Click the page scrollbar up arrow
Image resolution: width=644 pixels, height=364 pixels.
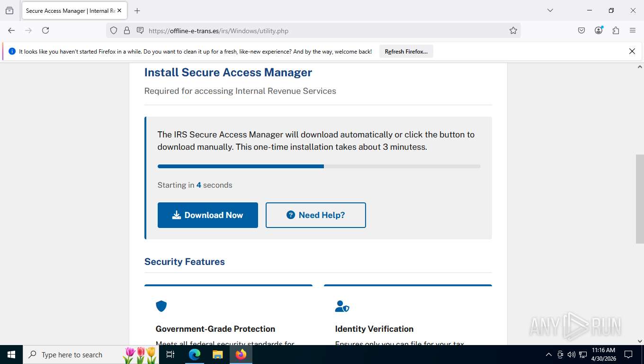640,67
